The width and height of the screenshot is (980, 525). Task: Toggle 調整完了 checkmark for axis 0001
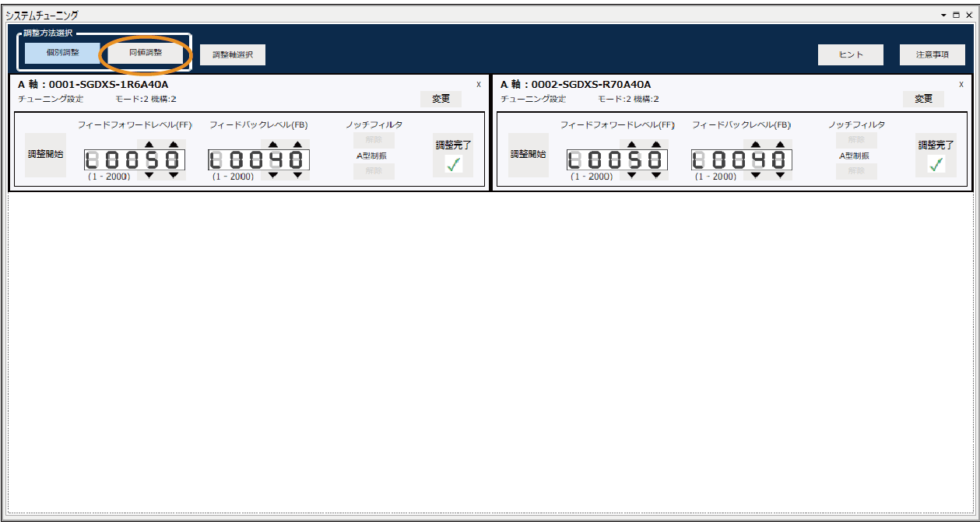(x=454, y=164)
